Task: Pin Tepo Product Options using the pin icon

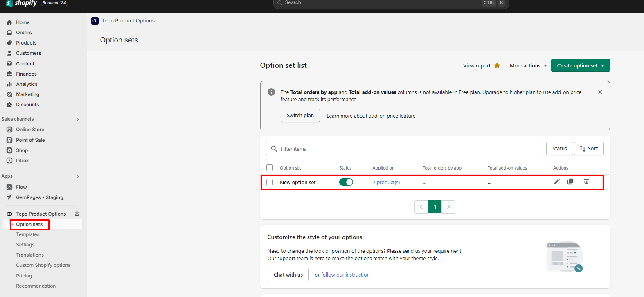Action: tap(77, 214)
